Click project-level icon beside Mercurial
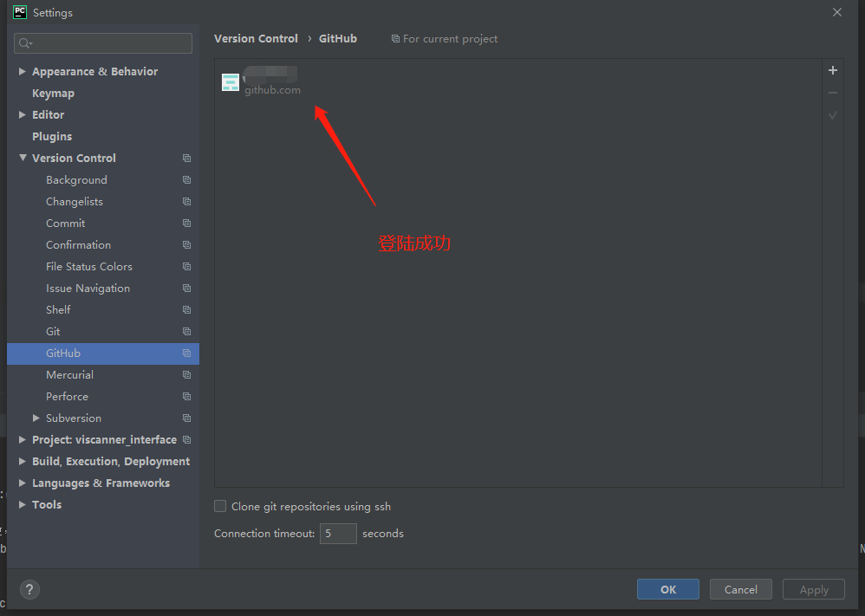The image size is (865, 616). coord(186,374)
